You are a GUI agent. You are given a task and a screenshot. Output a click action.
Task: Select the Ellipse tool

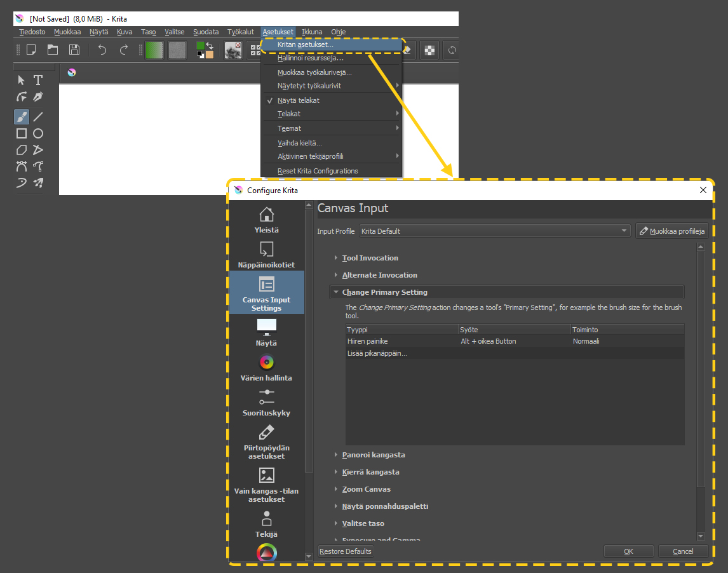[x=38, y=134]
